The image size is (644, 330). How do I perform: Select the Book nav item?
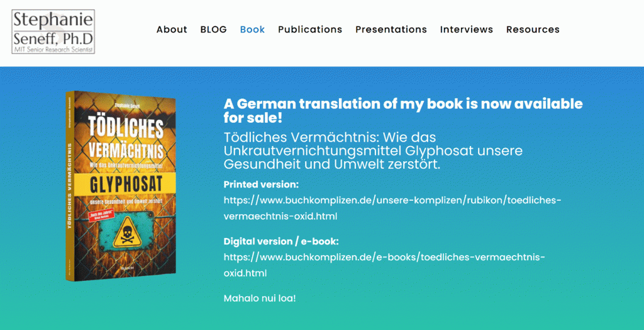click(252, 30)
